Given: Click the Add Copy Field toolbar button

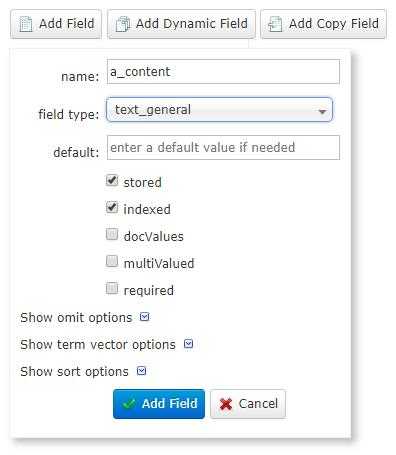Looking at the screenshot, I should (x=323, y=24).
